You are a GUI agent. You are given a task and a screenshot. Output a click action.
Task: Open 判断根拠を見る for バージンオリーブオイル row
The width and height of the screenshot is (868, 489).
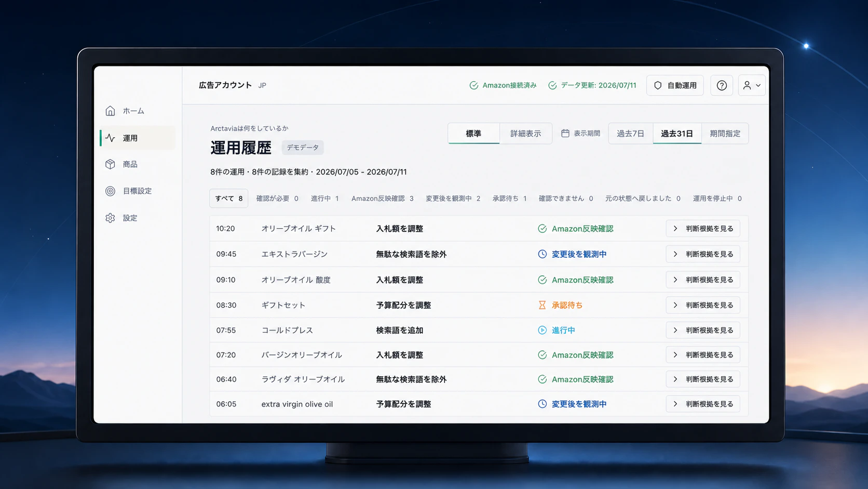pyautogui.click(x=703, y=355)
